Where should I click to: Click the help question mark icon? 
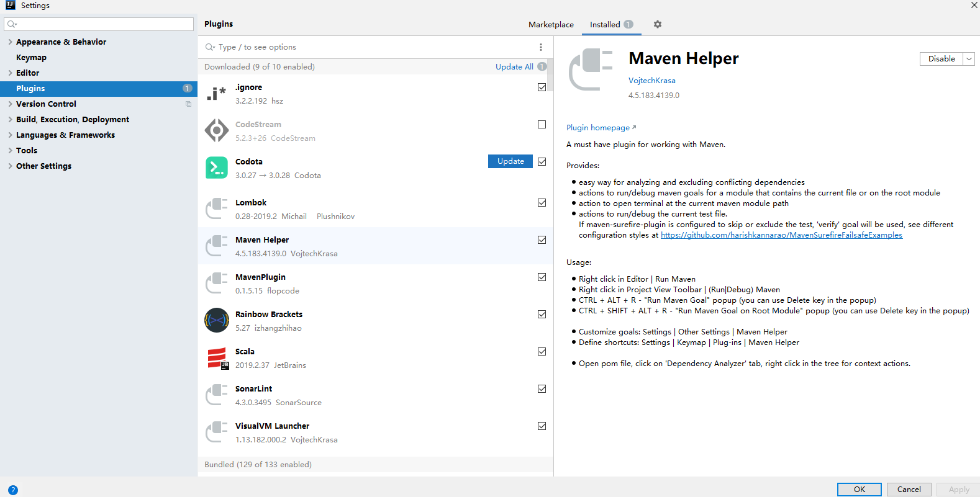point(13,490)
